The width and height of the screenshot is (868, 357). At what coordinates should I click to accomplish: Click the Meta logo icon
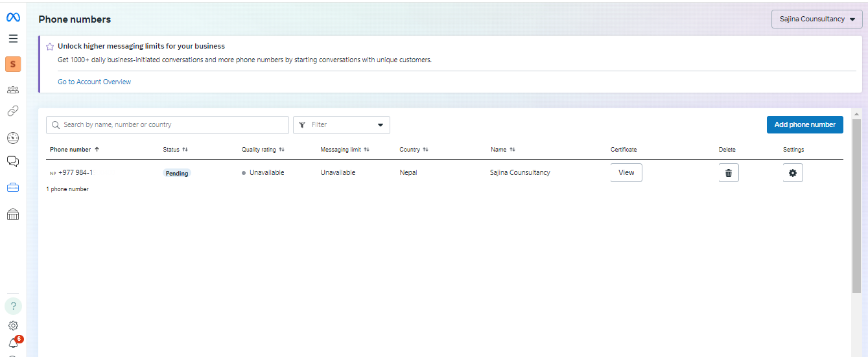coord(13,18)
